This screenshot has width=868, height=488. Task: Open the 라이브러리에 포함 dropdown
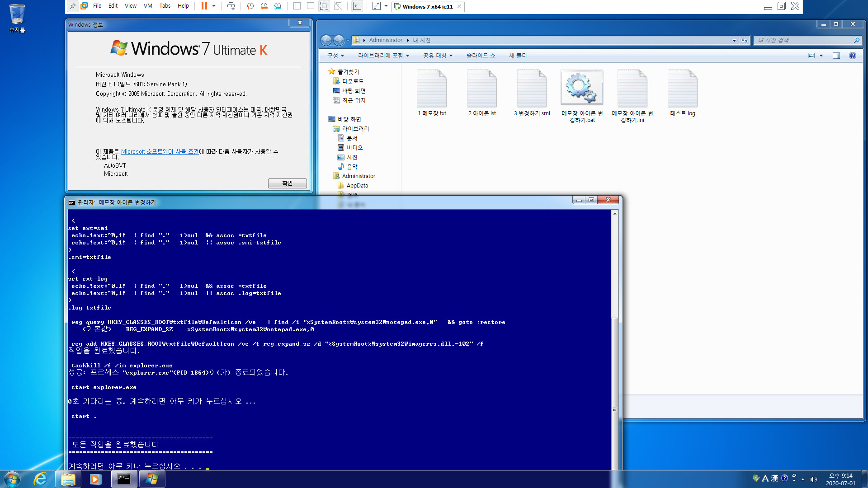click(383, 56)
